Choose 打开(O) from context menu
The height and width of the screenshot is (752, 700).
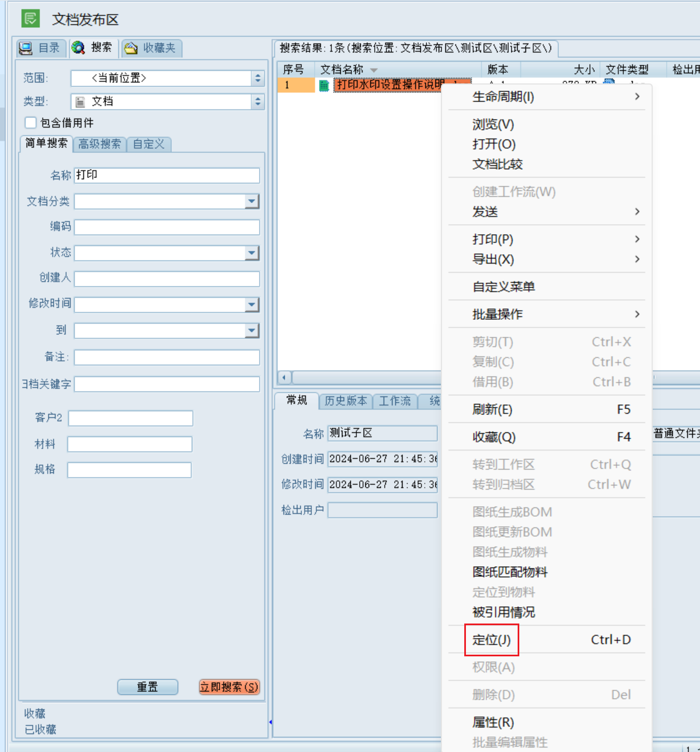[547, 145]
